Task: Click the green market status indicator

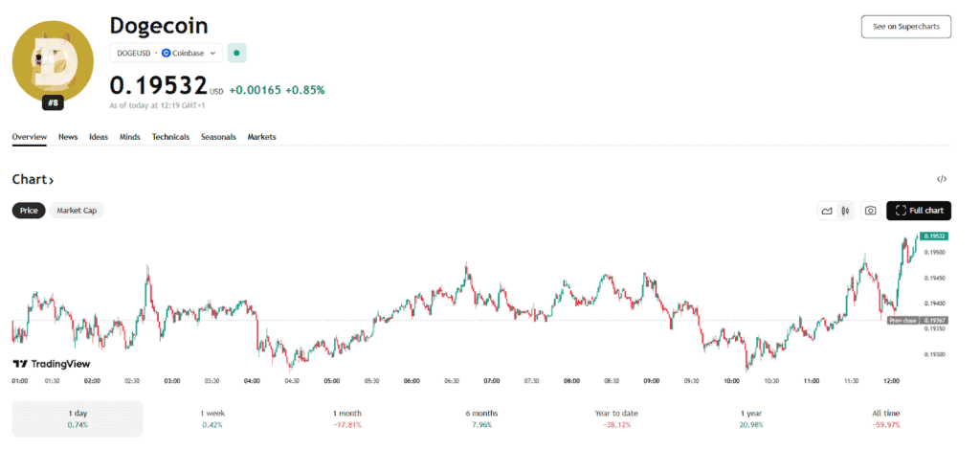Action: [237, 54]
